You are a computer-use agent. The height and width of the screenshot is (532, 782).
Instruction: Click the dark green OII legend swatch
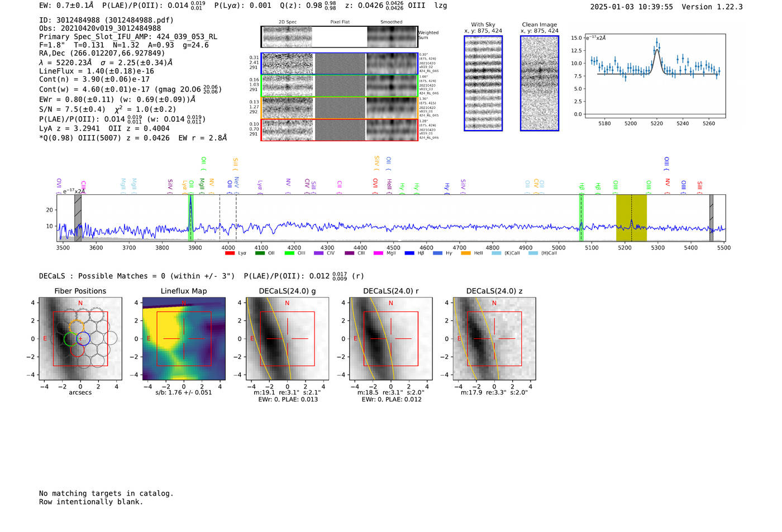click(x=260, y=253)
